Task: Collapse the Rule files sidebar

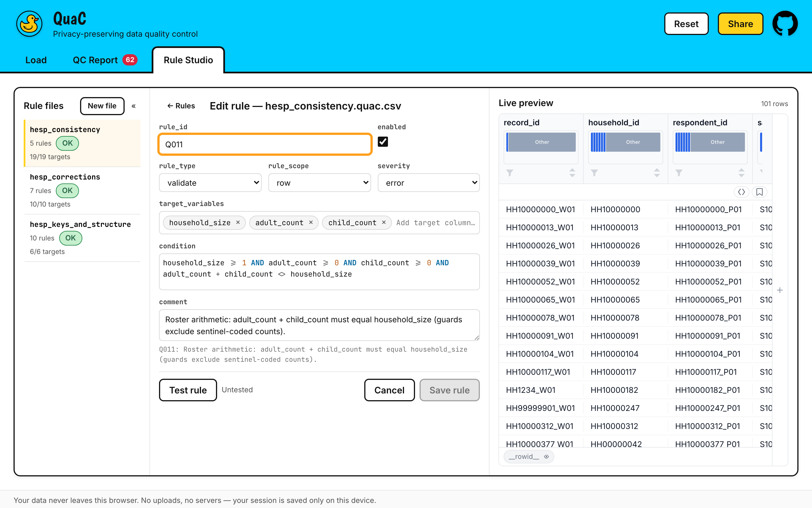Action: 134,106
